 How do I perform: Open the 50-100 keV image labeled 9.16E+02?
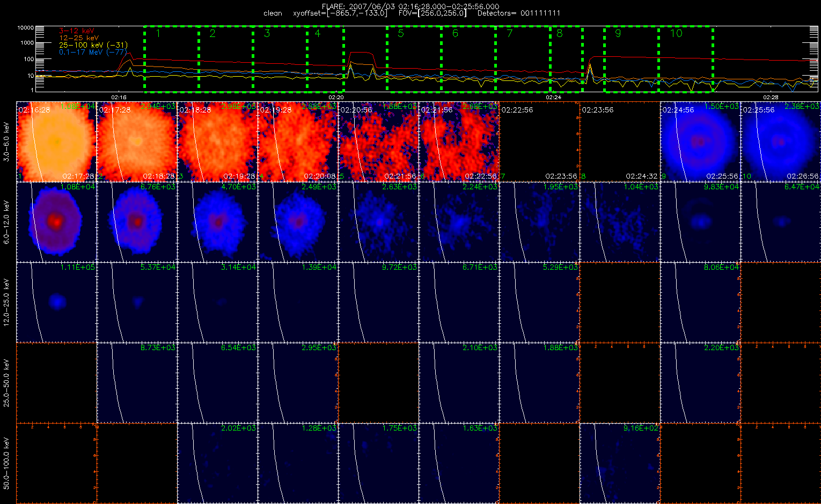(620, 463)
